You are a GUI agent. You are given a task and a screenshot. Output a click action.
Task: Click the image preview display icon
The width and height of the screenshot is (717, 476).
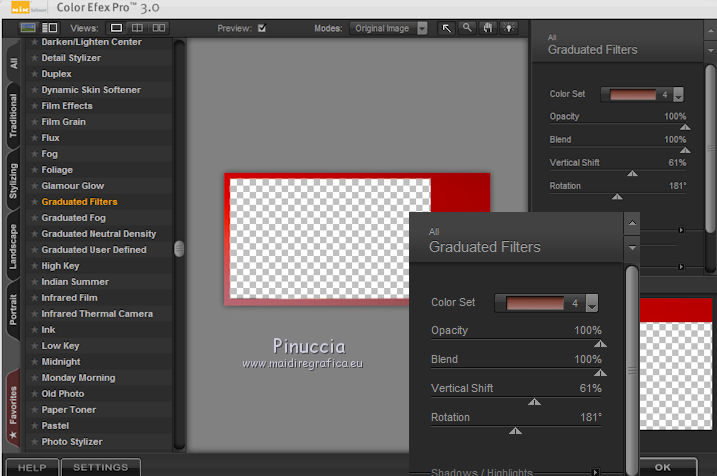click(28, 28)
